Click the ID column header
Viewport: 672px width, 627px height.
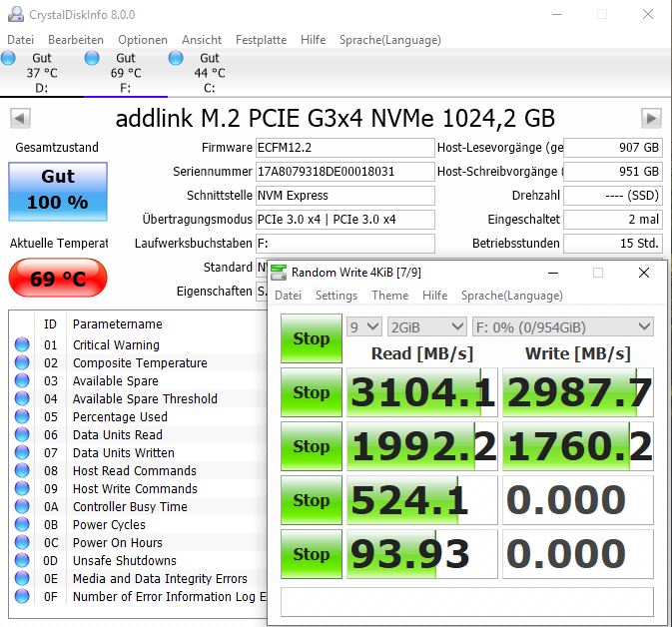(50, 324)
